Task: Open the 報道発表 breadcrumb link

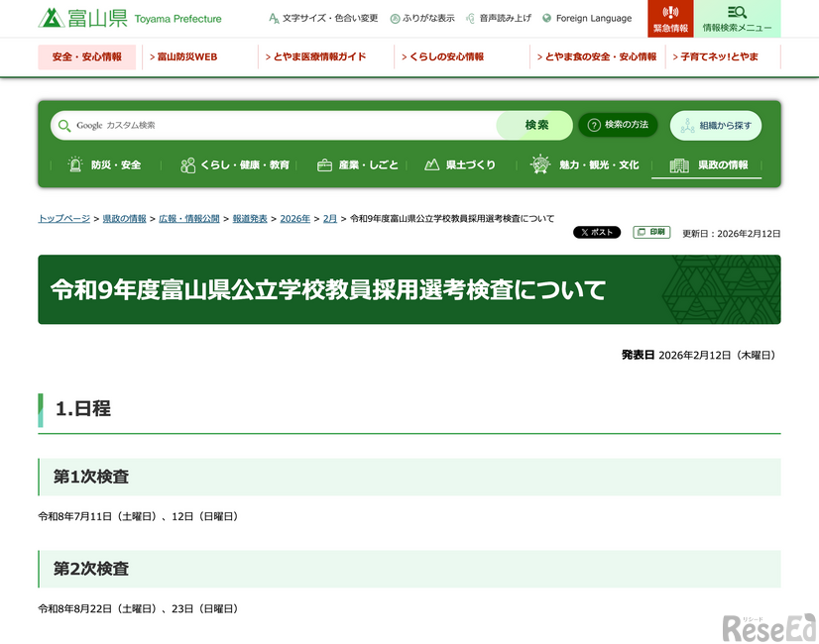Action: (250, 218)
